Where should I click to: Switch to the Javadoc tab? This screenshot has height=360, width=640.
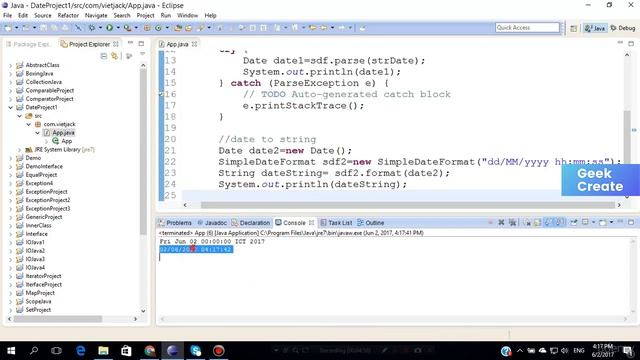[212, 223]
